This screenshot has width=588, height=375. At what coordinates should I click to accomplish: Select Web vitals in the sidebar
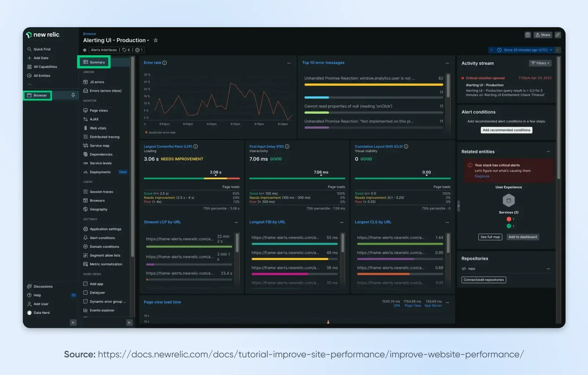click(98, 128)
